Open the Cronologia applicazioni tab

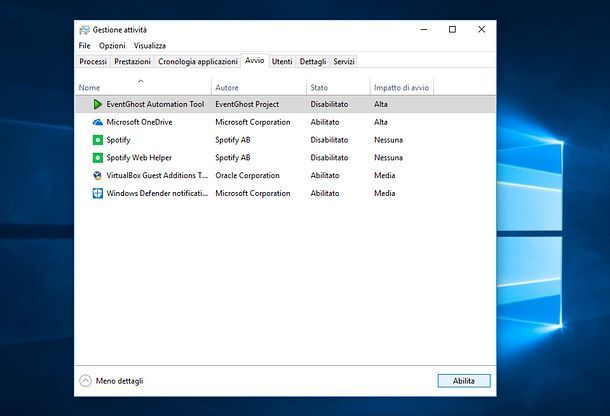[198, 61]
